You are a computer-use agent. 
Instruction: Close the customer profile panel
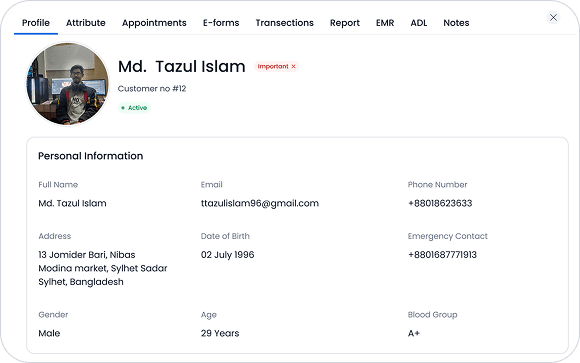point(553,17)
